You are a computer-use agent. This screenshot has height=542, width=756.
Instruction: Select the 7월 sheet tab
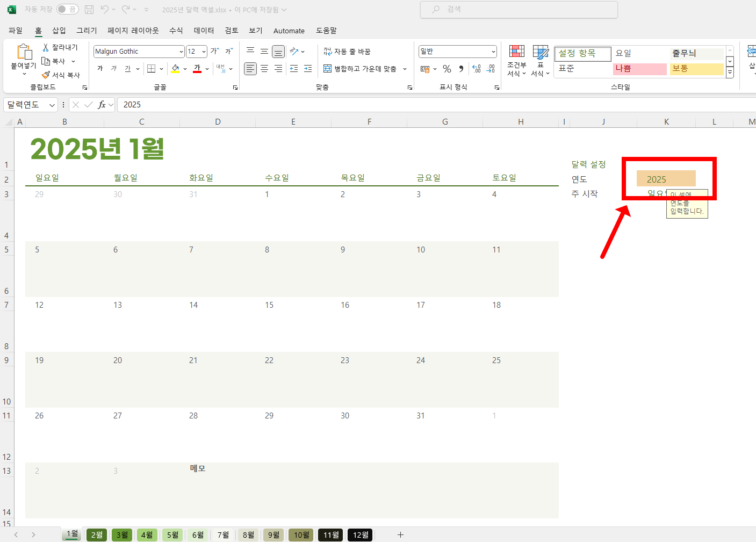(x=223, y=535)
